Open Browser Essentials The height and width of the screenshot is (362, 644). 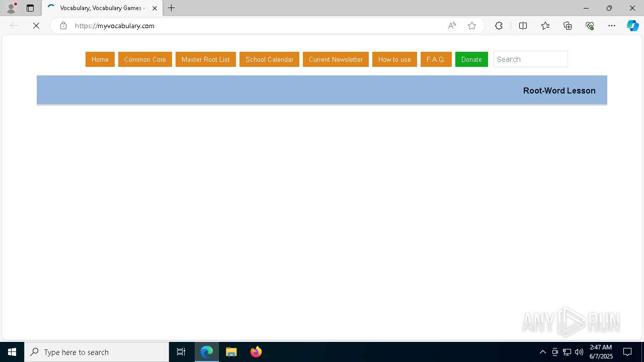[590, 26]
